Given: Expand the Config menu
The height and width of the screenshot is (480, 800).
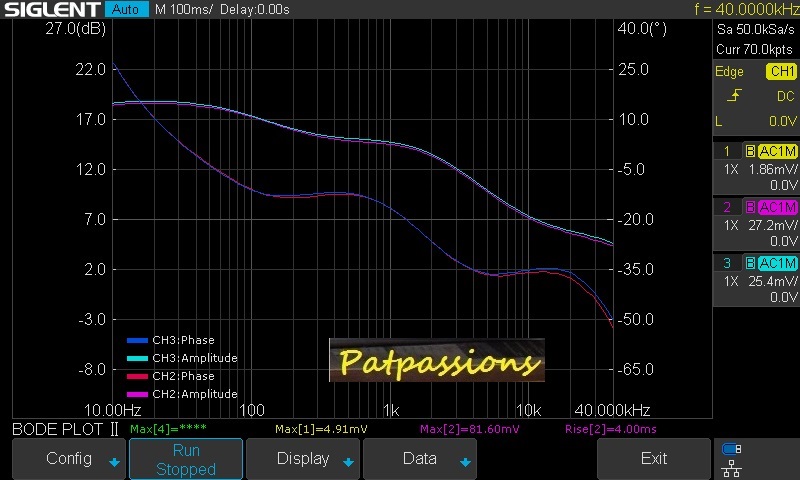Looking at the screenshot, I should coord(70,459).
